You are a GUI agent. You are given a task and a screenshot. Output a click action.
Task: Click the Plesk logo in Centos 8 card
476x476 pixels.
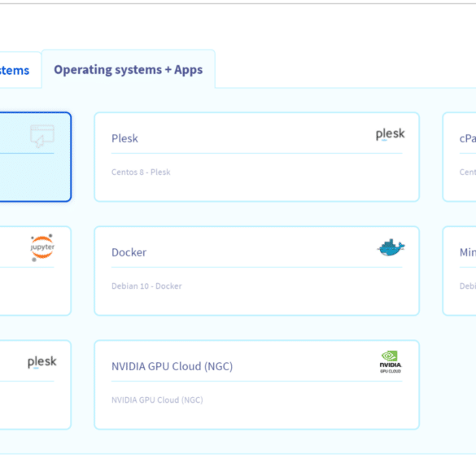tap(390, 134)
